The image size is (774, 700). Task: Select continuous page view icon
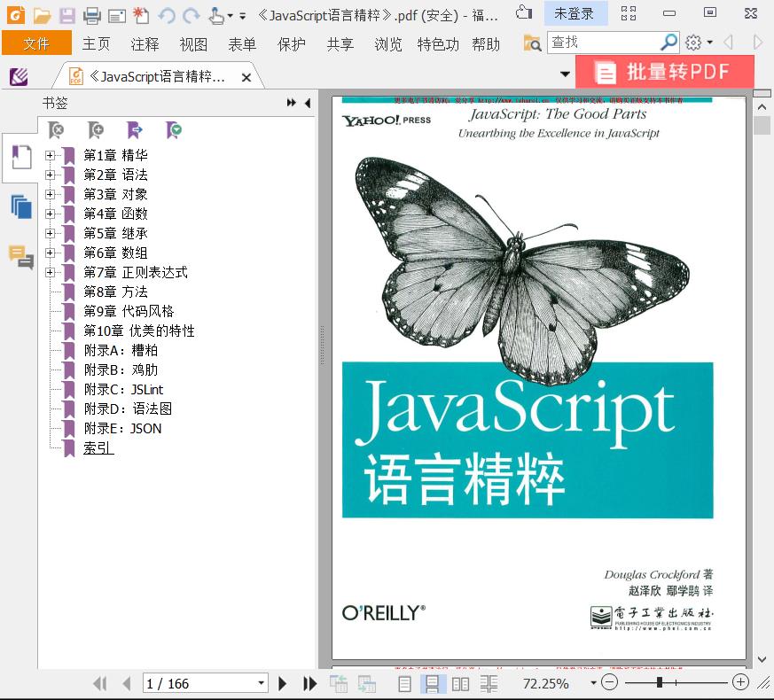[x=432, y=684]
